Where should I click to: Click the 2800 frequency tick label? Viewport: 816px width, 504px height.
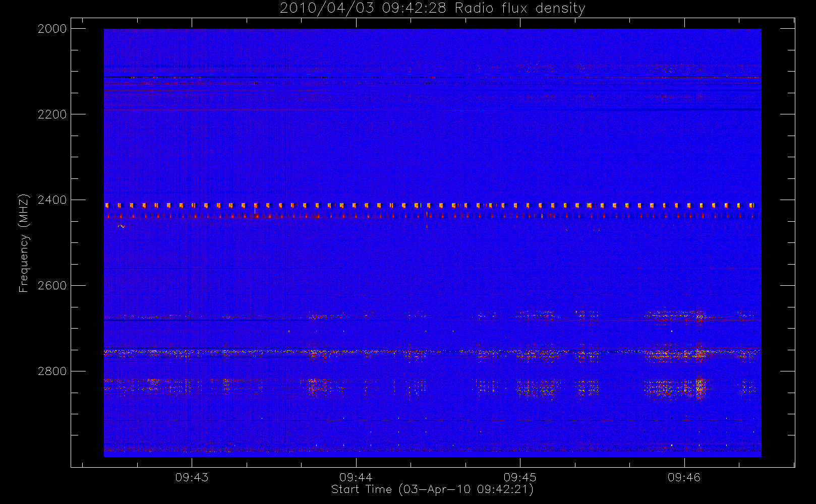pyautogui.click(x=52, y=371)
